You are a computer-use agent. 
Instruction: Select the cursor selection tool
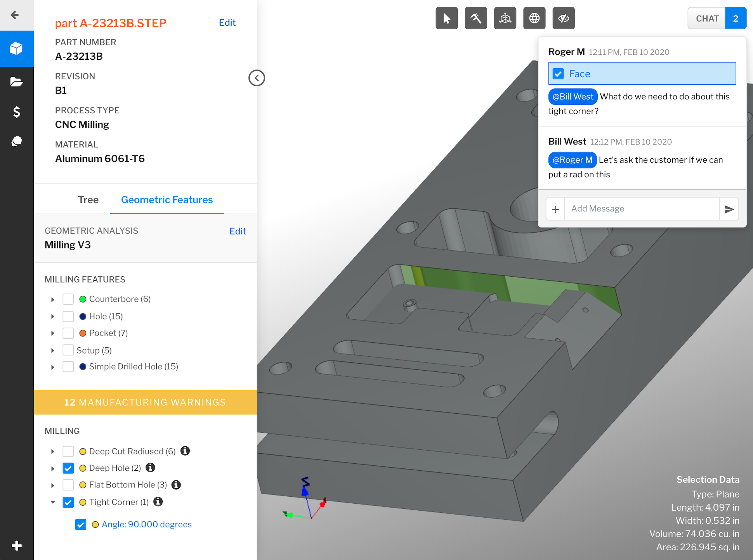[446, 18]
